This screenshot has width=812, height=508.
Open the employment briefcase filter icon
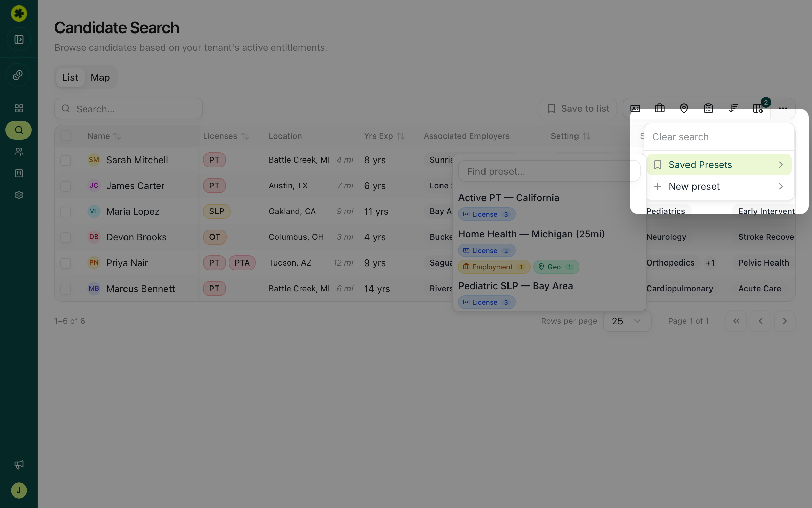660,108
